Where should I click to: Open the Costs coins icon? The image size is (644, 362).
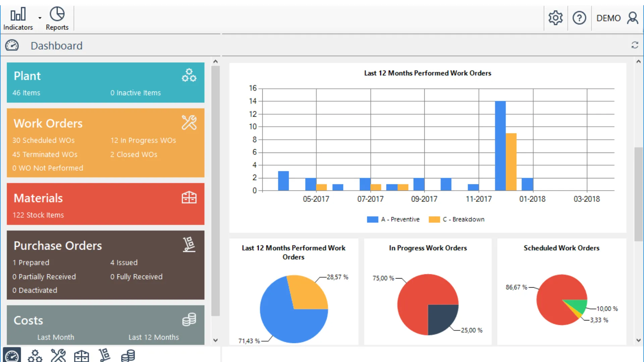tap(189, 319)
